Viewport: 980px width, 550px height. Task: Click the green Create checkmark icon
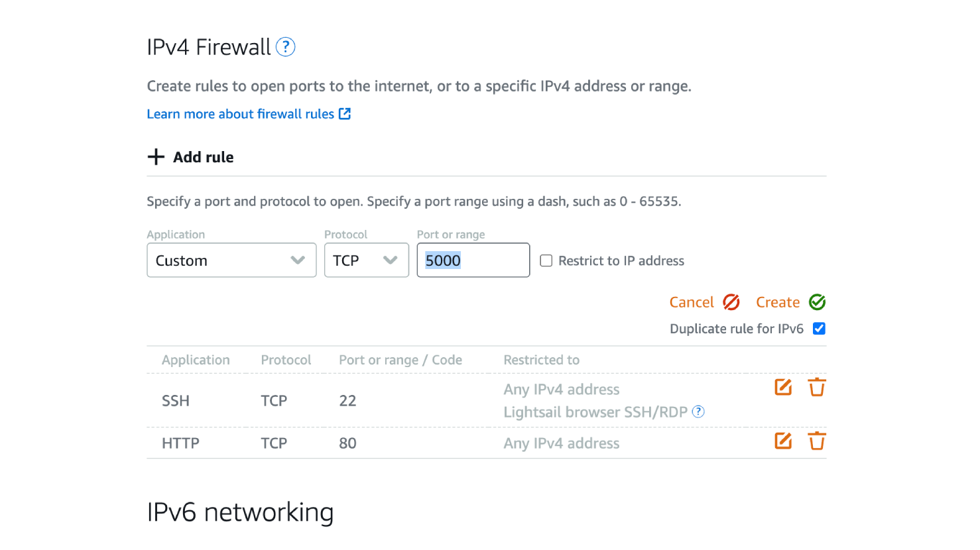click(x=818, y=302)
